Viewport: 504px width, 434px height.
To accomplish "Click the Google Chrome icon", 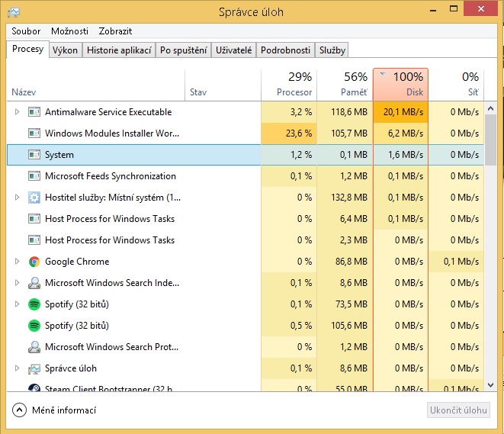I will 34,262.
